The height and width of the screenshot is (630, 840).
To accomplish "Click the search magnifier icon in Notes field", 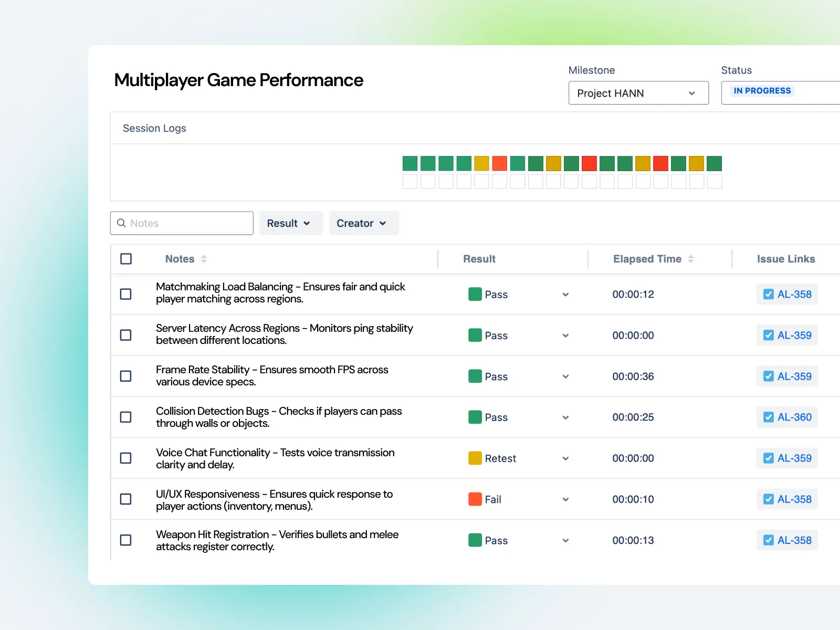I will (x=121, y=223).
